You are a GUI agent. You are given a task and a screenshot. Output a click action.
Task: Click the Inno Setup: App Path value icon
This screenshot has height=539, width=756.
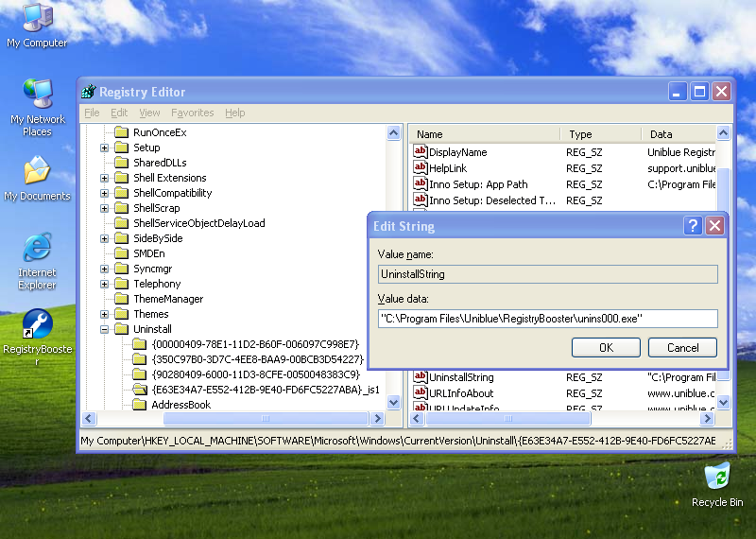click(x=421, y=183)
